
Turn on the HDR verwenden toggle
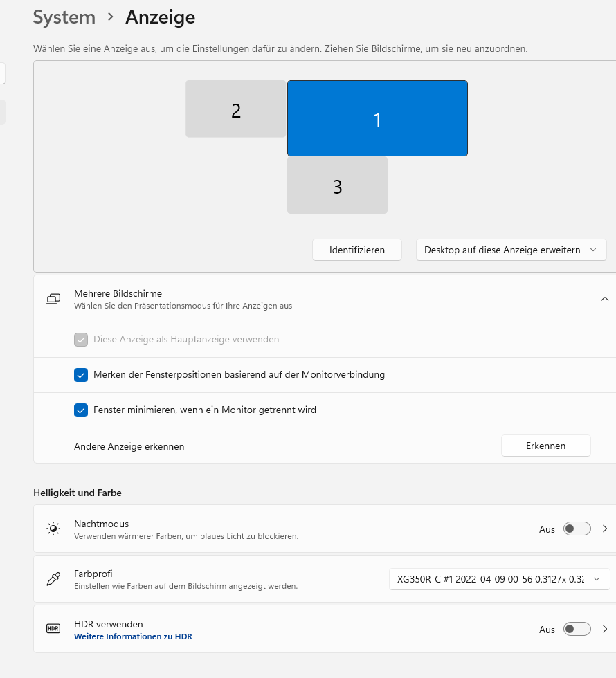(577, 629)
